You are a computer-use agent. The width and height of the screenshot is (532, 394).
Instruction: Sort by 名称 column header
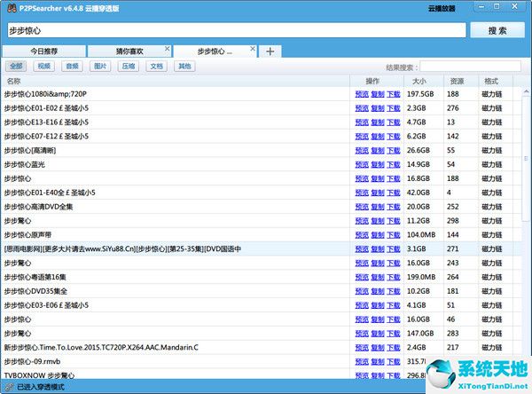pos(175,81)
